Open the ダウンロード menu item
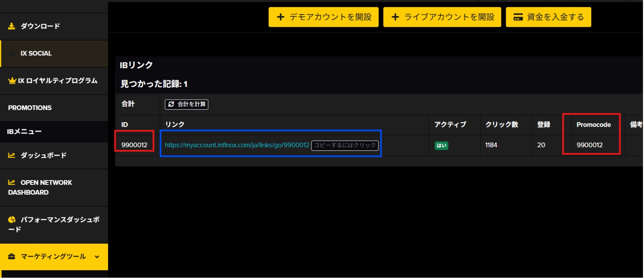The image size is (644, 278). coord(40,26)
